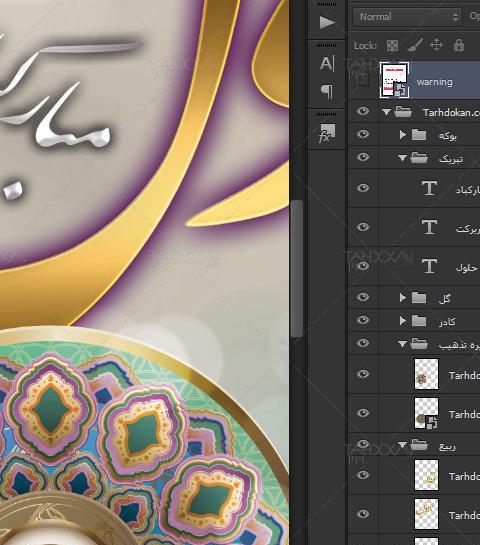Click the بوکه folder icon
The image size is (480, 545).
pyautogui.click(x=419, y=135)
